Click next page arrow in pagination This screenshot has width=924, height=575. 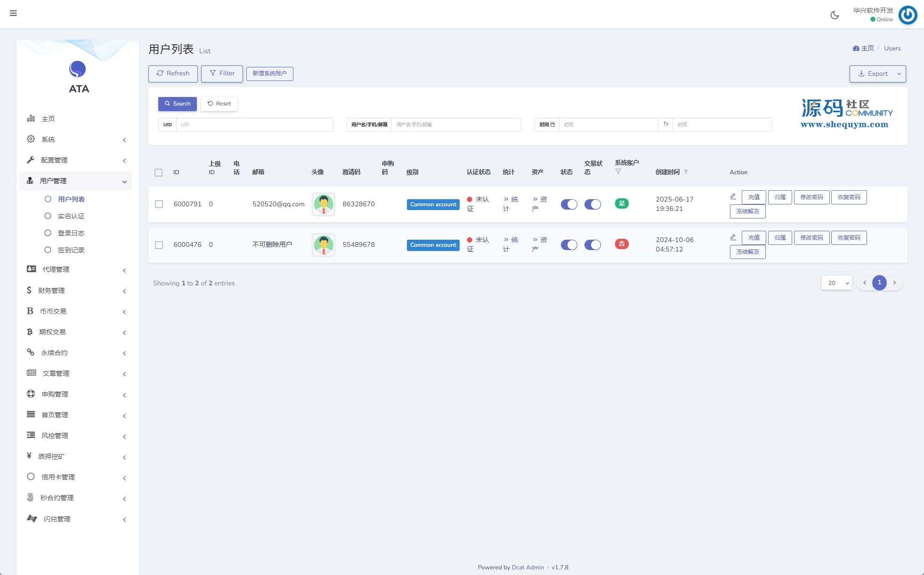[x=894, y=283]
